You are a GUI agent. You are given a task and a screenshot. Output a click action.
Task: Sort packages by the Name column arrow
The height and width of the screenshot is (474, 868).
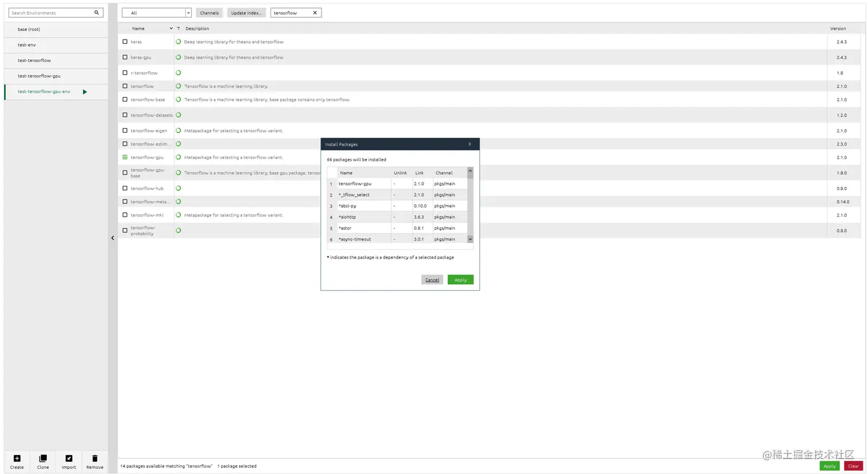pyautogui.click(x=171, y=28)
